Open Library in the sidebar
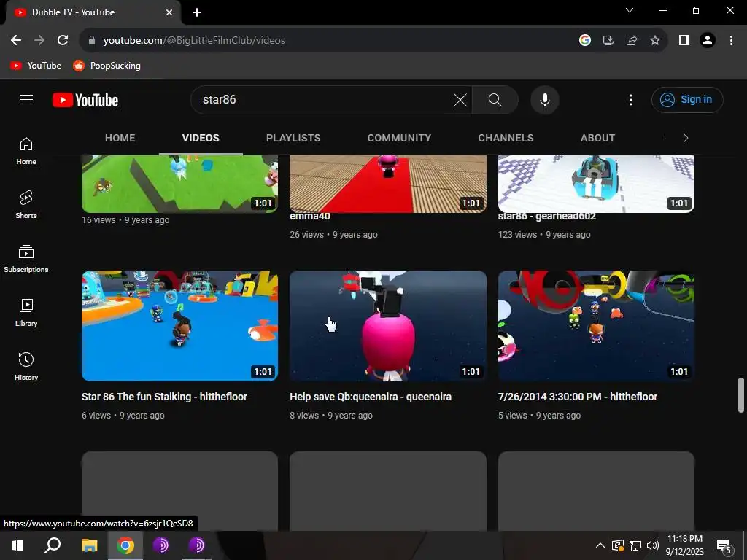This screenshot has width=747, height=560. coord(26,312)
